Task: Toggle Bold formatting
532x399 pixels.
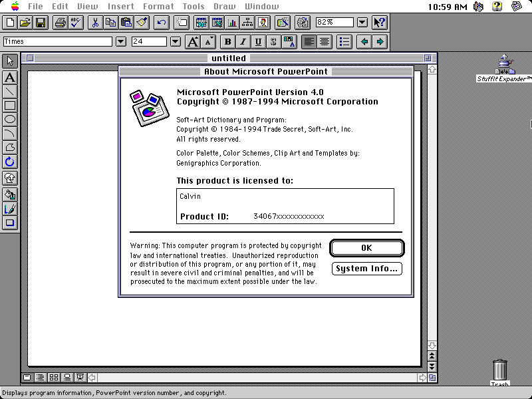Action: (227, 42)
